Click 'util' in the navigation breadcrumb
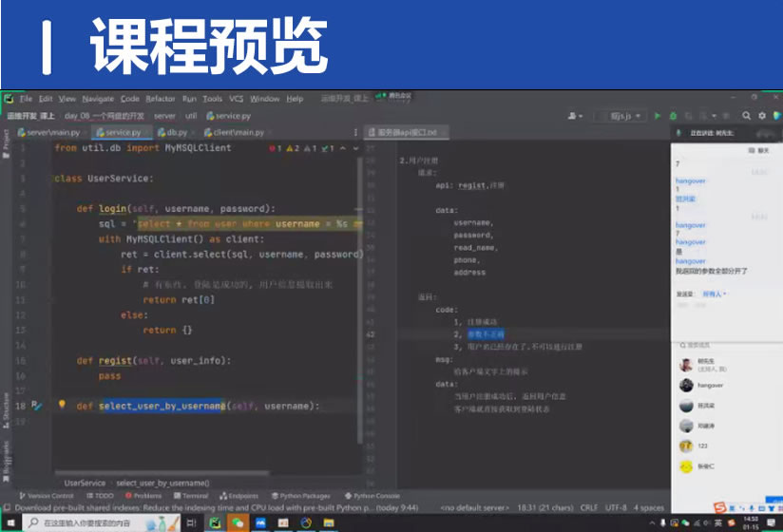 pyautogui.click(x=191, y=116)
